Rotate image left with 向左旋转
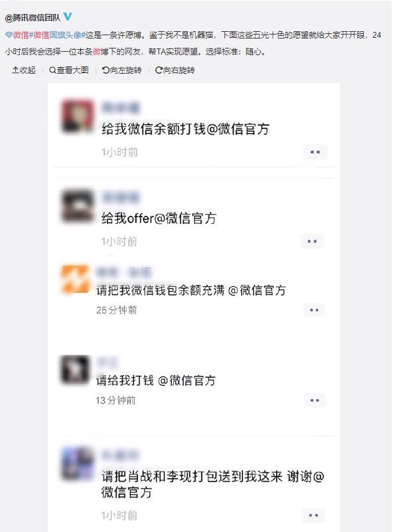The width and height of the screenshot is (395, 532). click(x=121, y=70)
